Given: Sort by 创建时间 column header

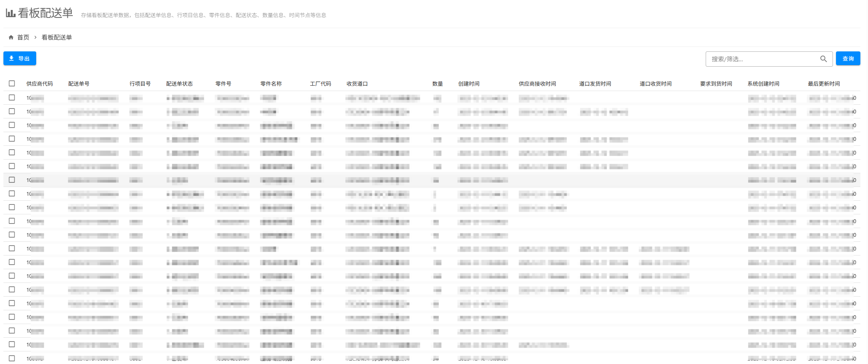Looking at the screenshot, I should click(468, 84).
